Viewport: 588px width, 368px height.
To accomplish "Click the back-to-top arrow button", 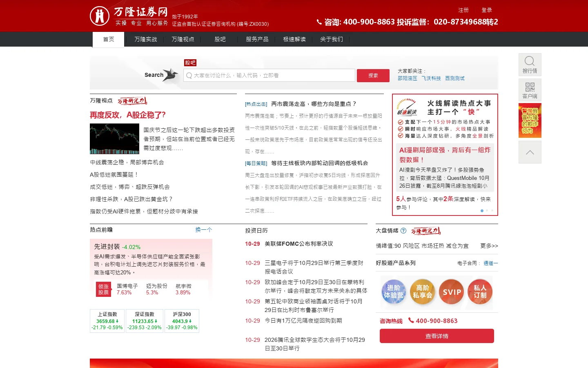I will click(530, 152).
